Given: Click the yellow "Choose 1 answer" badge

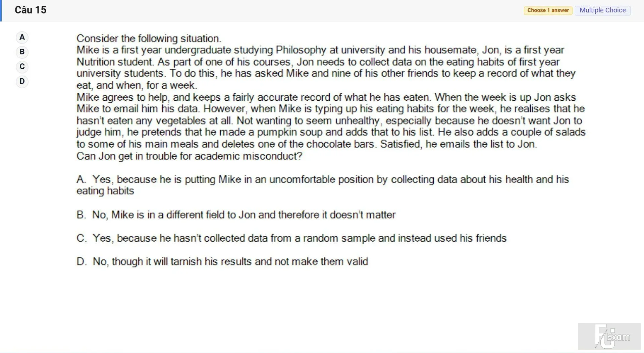Looking at the screenshot, I should coord(548,10).
